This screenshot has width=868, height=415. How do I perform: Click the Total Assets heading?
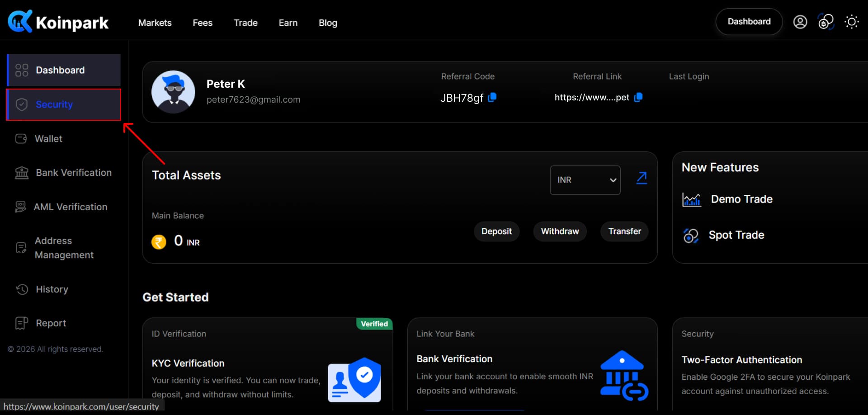pyautogui.click(x=186, y=175)
